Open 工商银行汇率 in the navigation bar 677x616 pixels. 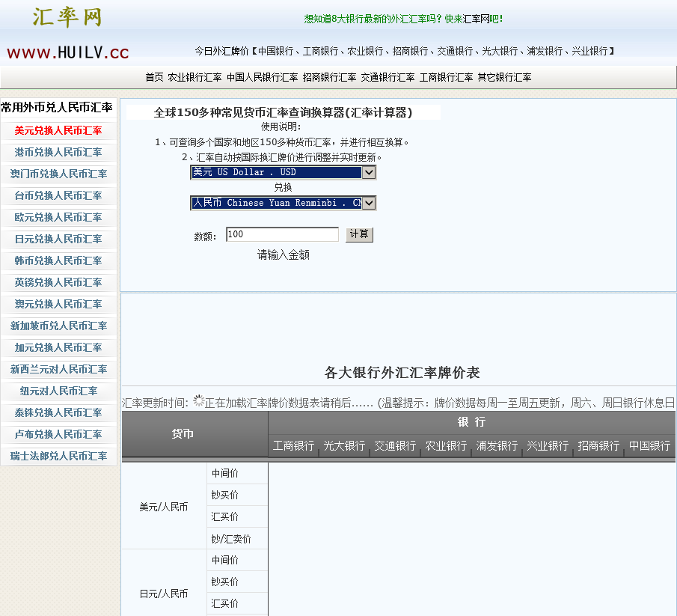tap(446, 77)
